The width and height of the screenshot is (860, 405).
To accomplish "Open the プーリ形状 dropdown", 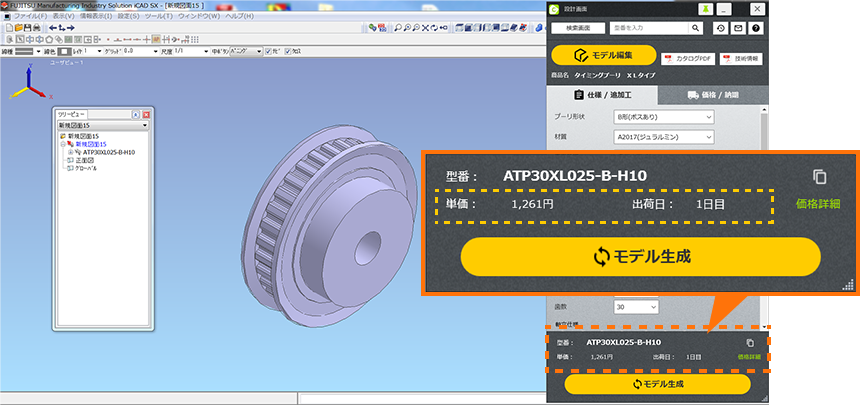I will click(664, 117).
